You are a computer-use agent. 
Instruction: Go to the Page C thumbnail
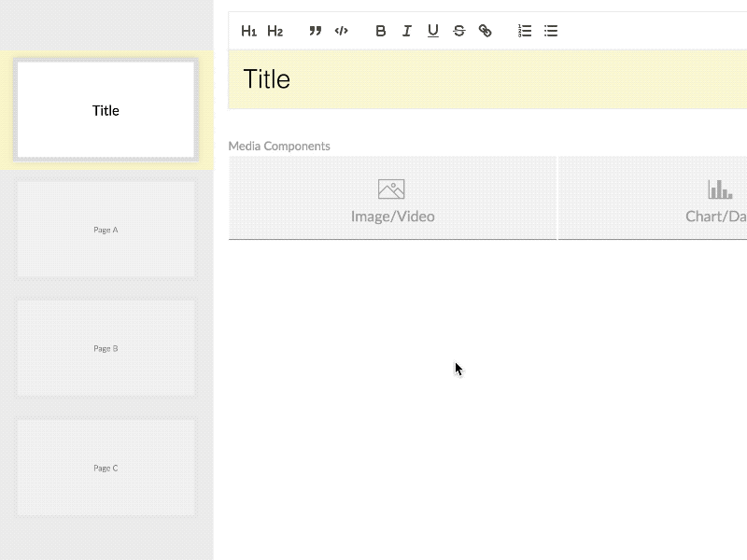coord(106,468)
